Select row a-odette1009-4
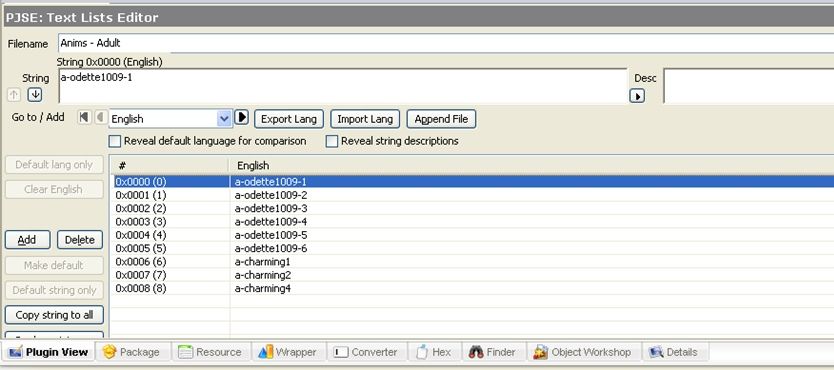The image size is (834, 370). point(473,222)
